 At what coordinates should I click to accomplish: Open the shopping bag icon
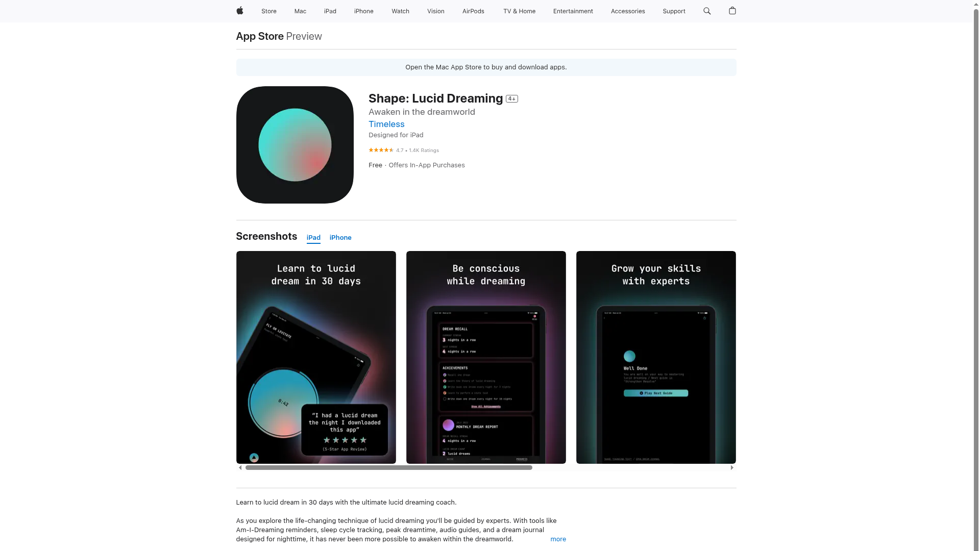(732, 11)
